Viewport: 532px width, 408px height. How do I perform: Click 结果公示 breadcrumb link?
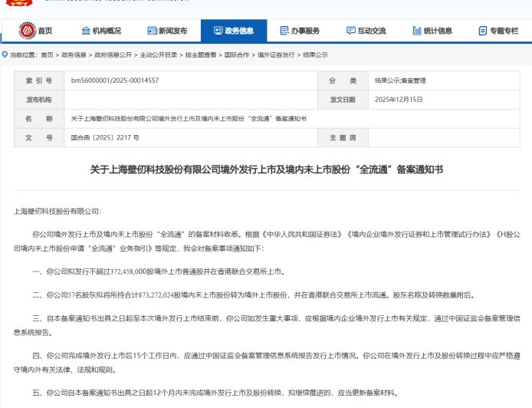pos(315,54)
